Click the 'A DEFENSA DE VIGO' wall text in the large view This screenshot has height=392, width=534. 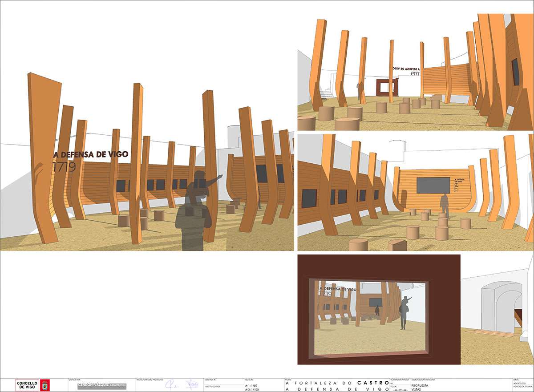91,154
